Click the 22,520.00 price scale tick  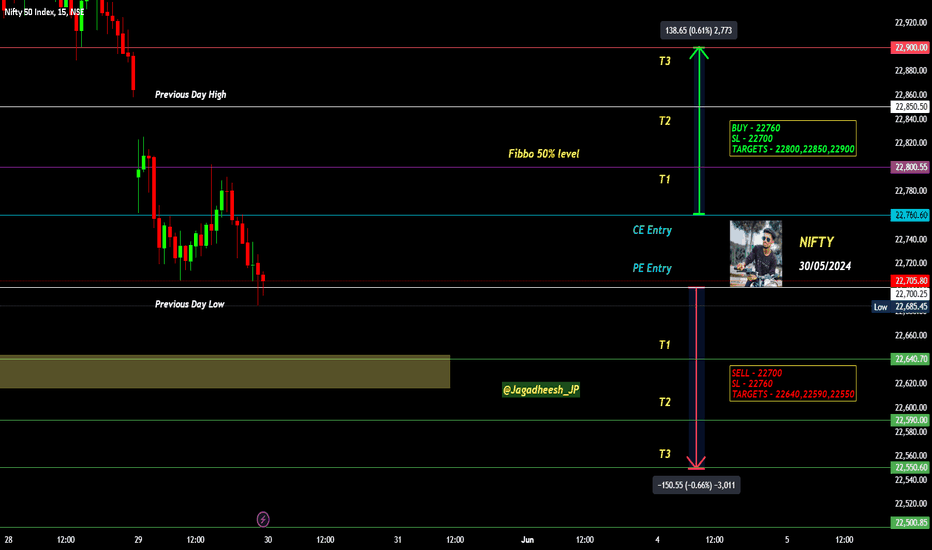(911, 504)
